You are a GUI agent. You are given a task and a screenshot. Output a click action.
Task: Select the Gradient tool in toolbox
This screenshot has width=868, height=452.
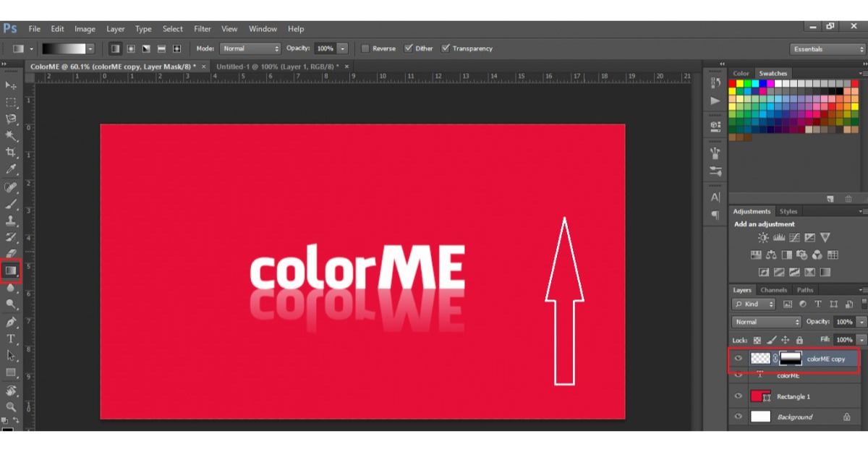click(x=11, y=270)
